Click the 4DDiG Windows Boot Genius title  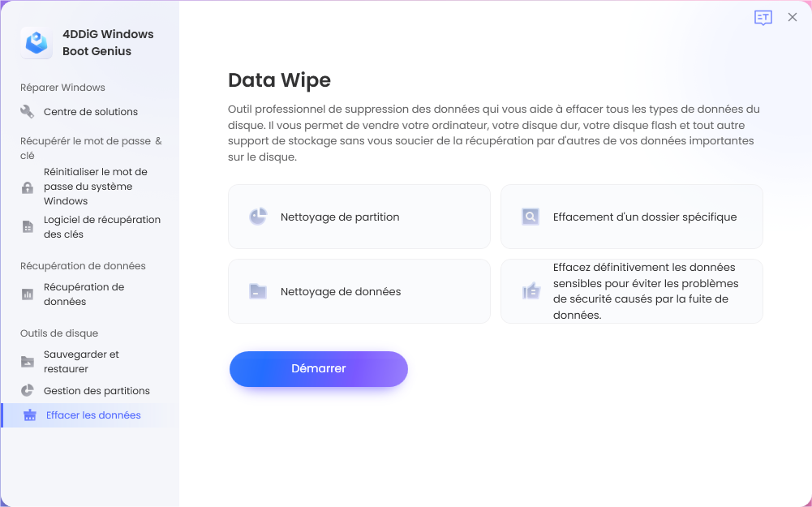coord(108,42)
